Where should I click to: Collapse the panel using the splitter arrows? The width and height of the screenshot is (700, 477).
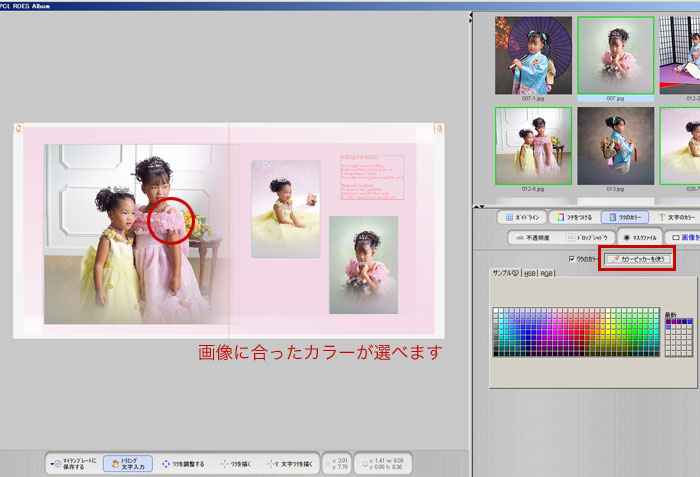pos(472,17)
